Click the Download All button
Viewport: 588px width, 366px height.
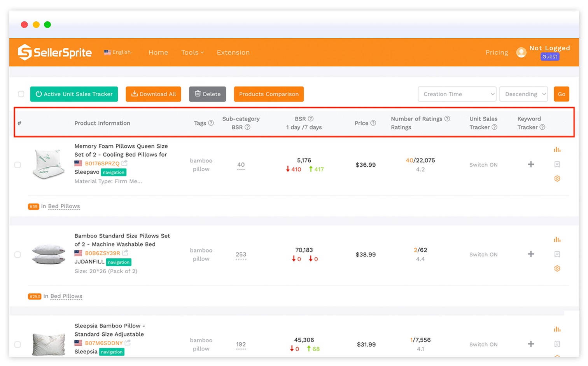[153, 94]
